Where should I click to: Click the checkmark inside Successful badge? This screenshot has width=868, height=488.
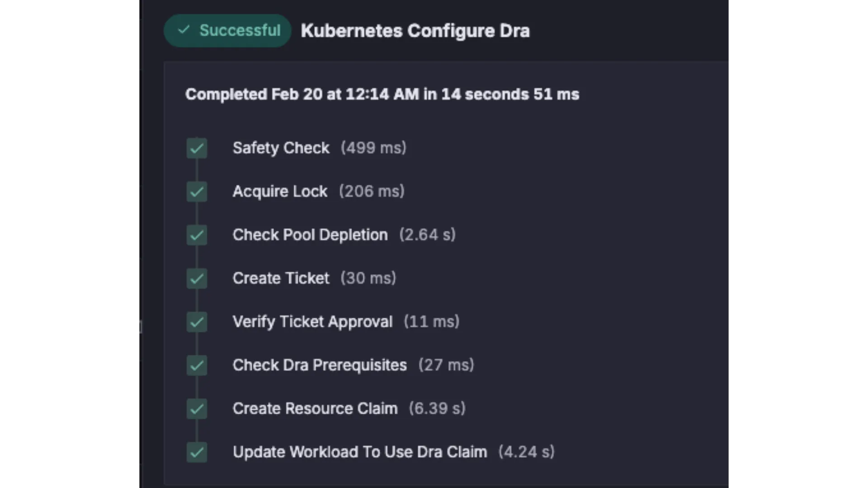184,30
